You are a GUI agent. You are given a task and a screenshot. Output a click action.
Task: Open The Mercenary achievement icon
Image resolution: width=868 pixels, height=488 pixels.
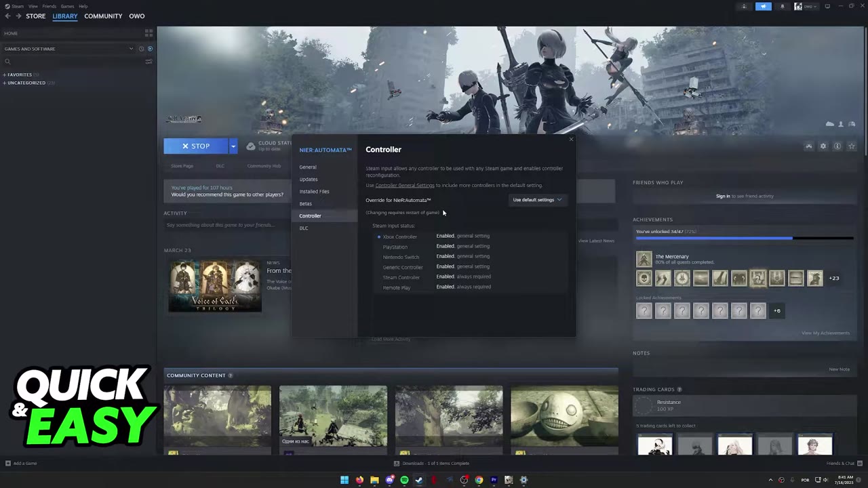click(x=644, y=259)
